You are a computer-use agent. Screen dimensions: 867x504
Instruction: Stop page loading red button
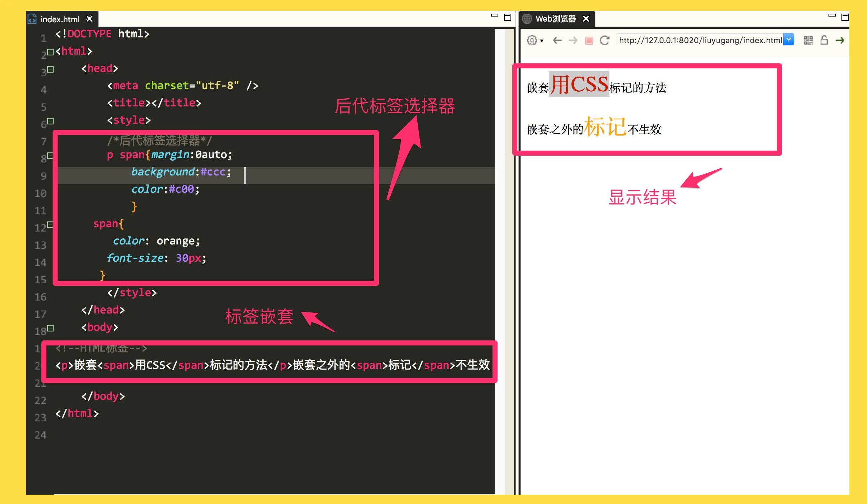click(589, 40)
